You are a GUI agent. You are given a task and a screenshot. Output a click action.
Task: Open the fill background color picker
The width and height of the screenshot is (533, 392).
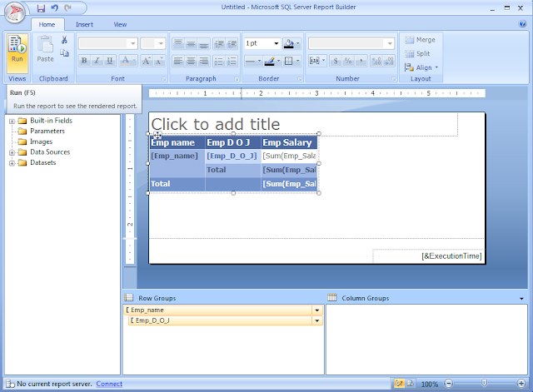(291, 43)
